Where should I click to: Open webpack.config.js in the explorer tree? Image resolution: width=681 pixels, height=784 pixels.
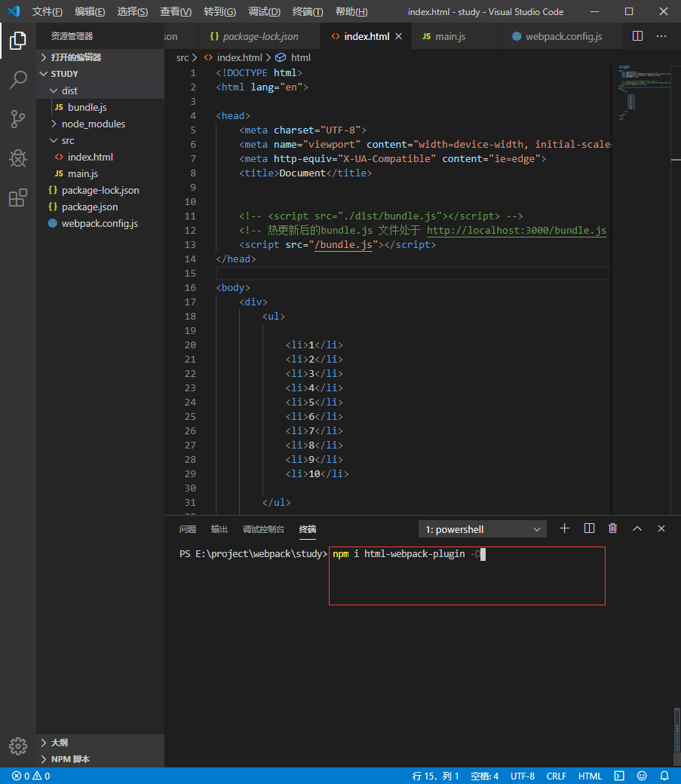click(x=100, y=223)
